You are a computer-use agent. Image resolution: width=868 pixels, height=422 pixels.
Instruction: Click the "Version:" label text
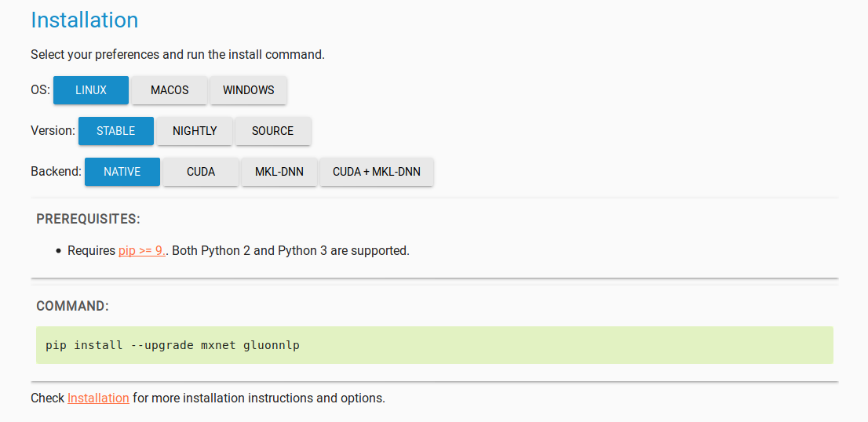tap(53, 131)
